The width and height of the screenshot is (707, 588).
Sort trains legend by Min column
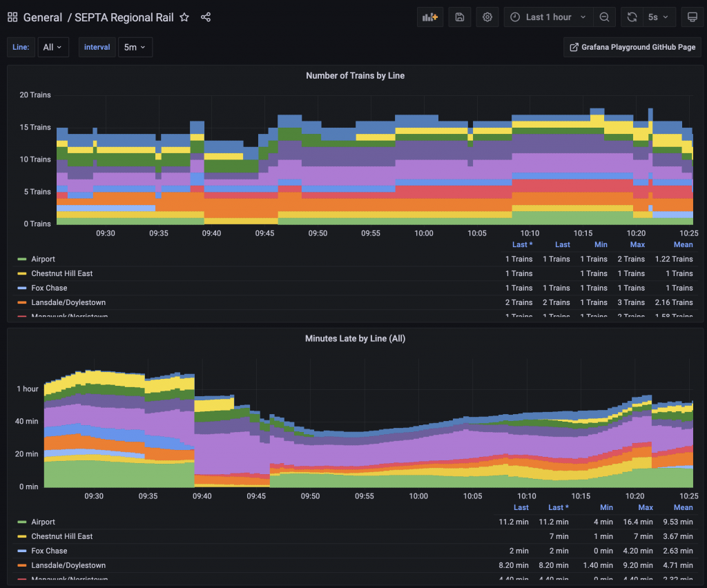tap(601, 245)
